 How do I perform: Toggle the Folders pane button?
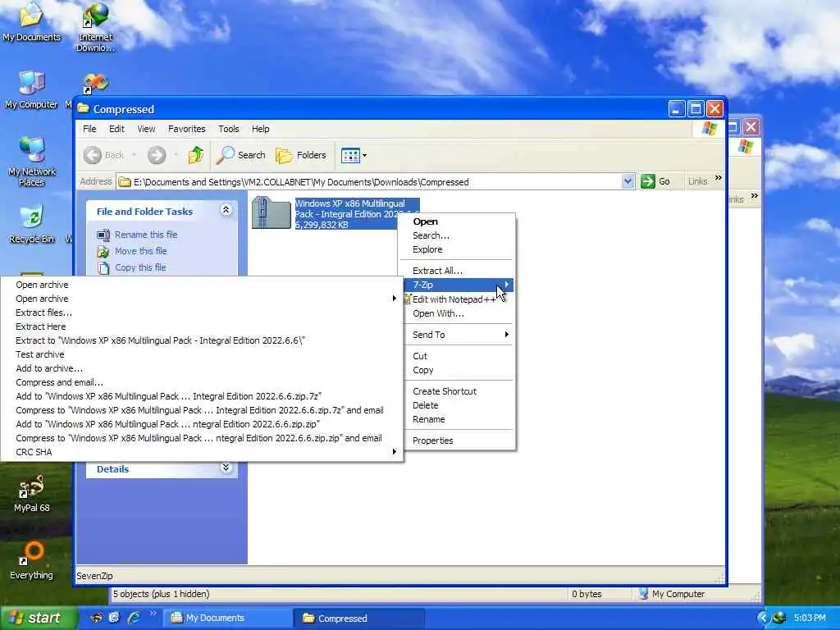click(x=301, y=155)
